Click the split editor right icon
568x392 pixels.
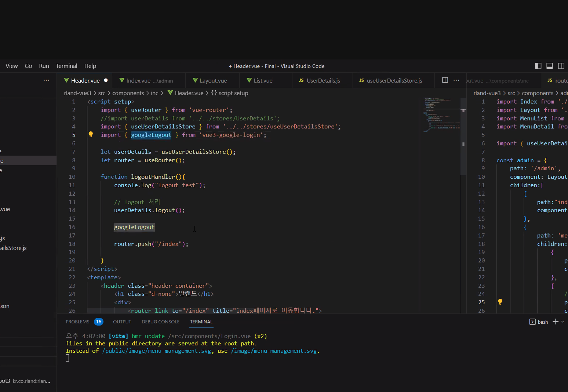tap(445, 80)
